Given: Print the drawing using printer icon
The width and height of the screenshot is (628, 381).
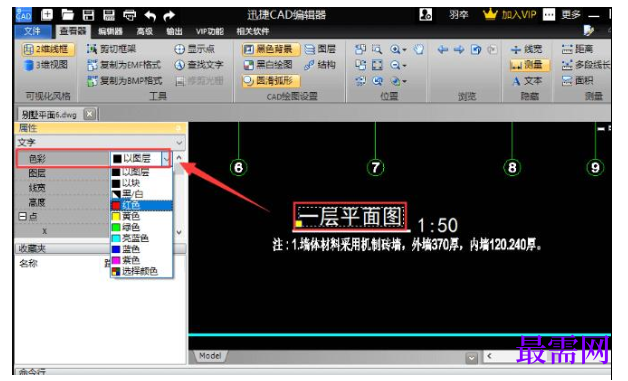Looking at the screenshot, I should 129,15.
